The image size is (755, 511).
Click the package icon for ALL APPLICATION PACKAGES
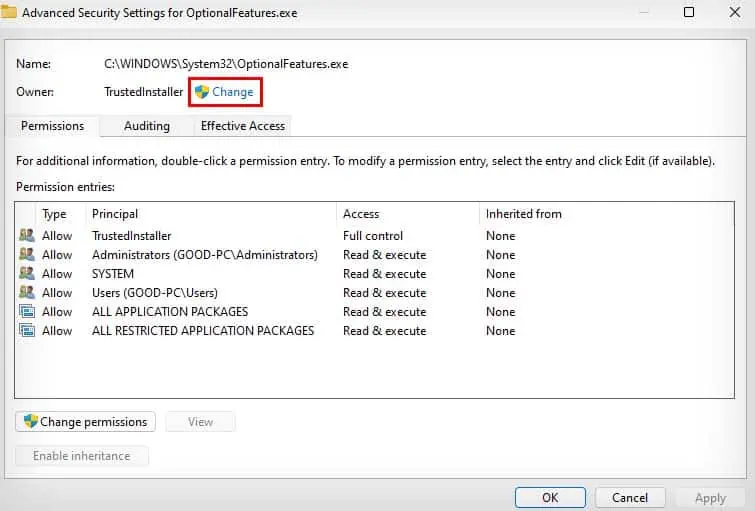pyautogui.click(x=27, y=312)
